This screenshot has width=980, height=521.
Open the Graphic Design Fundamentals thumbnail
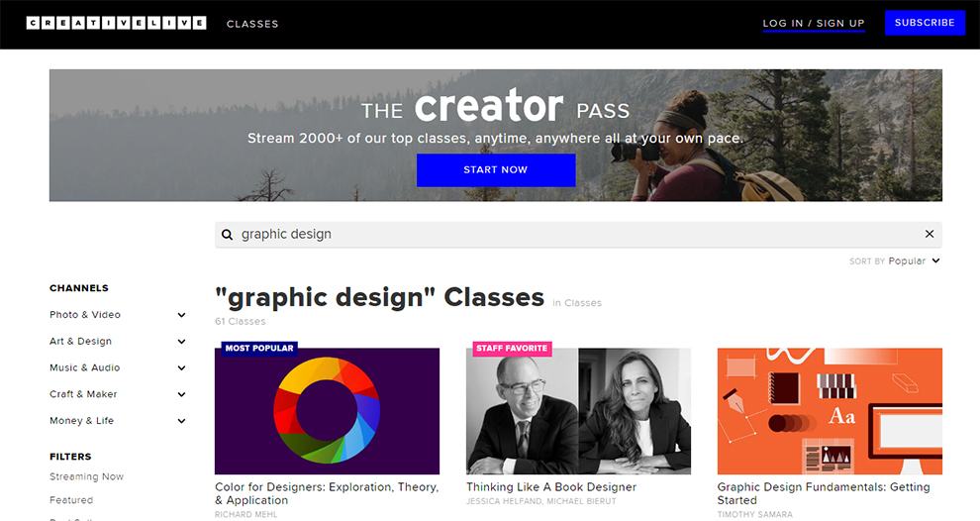click(830, 411)
